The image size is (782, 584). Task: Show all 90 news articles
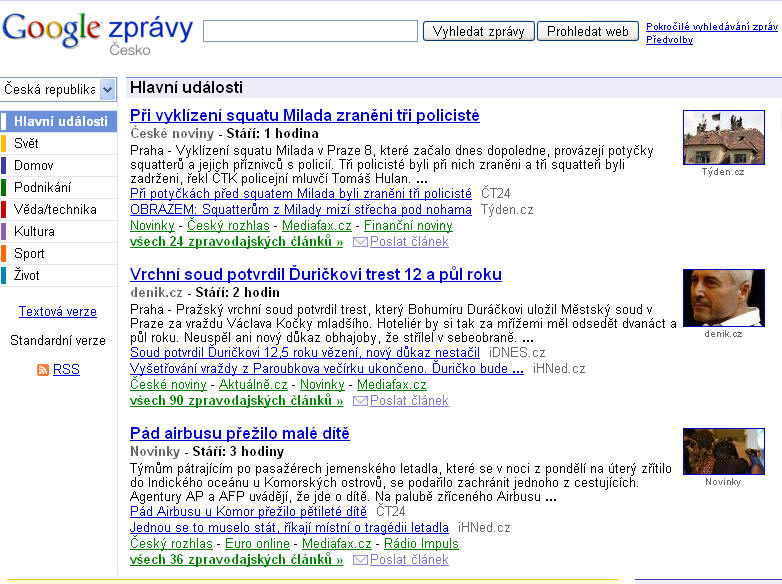coord(236,400)
